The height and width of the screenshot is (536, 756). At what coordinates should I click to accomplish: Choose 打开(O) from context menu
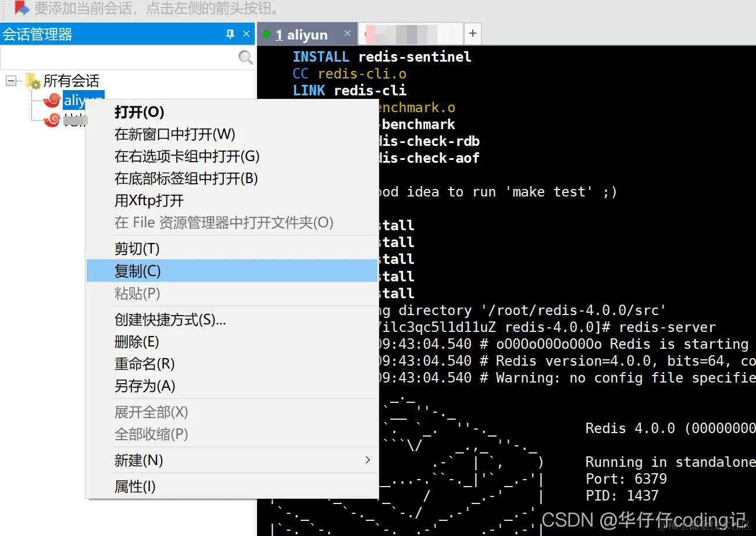pos(232,112)
